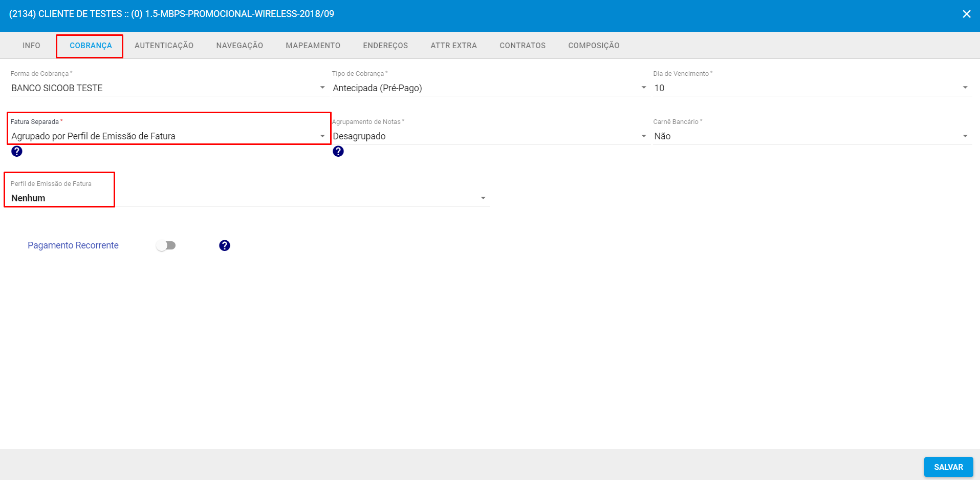980x480 pixels.
Task: Open the NAVEGAÇÃO tab
Action: tap(239, 46)
